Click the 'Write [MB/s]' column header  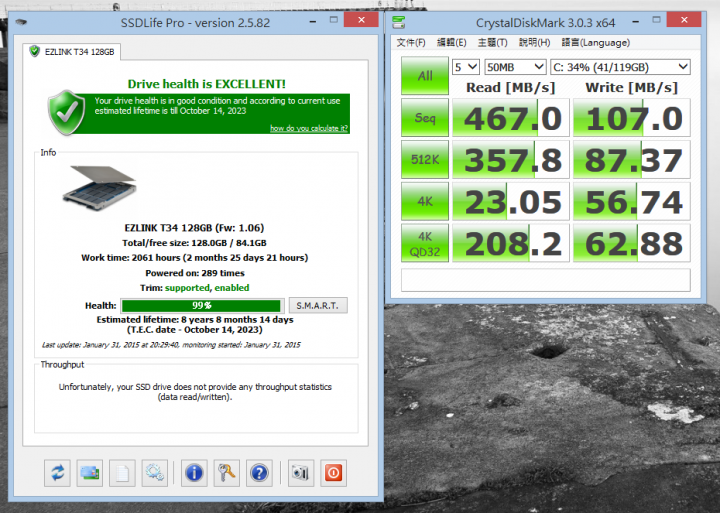tap(631, 87)
